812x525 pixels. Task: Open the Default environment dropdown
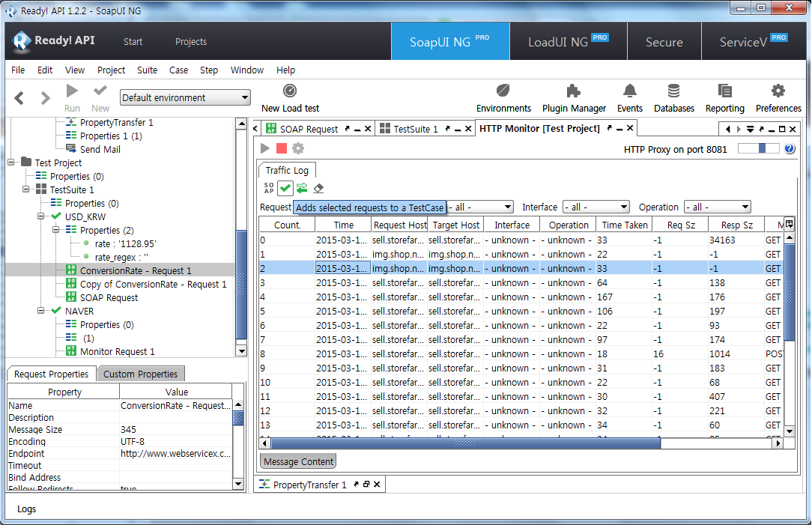click(185, 98)
